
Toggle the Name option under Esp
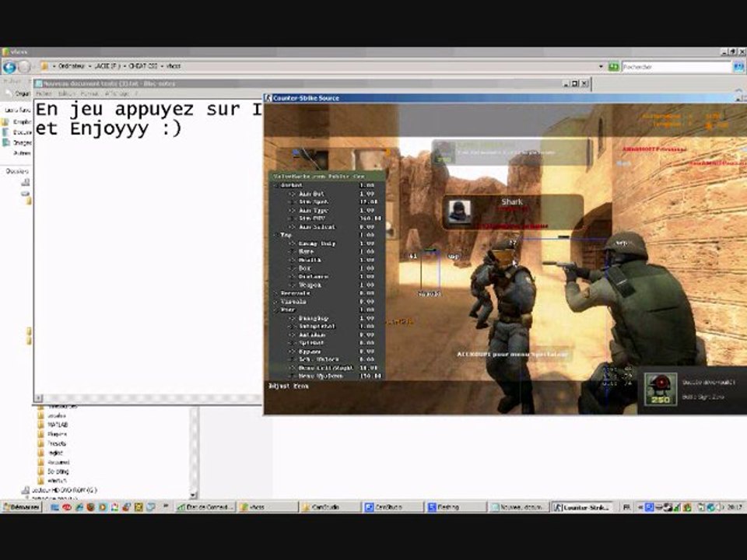(x=306, y=251)
